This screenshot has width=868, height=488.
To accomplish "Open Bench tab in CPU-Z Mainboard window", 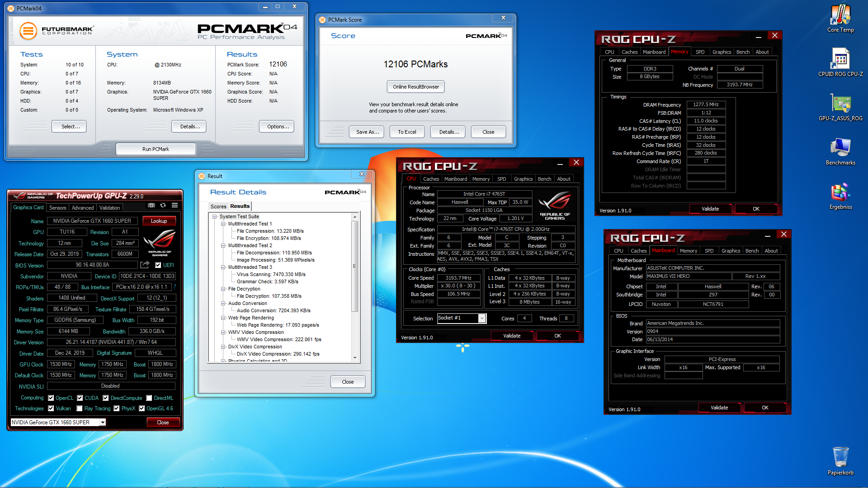I will coord(752,251).
